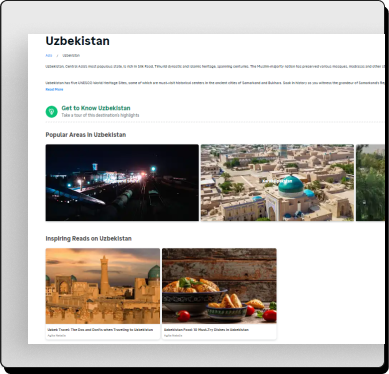The width and height of the screenshot is (389, 374).
Task: Open the turquoise-domed old city area card
Action: [x=277, y=183]
